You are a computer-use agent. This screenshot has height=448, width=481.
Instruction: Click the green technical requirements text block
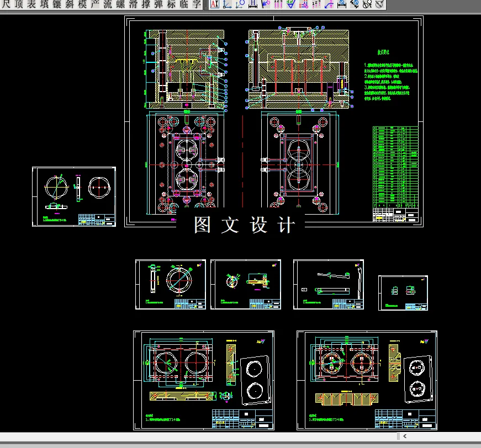(391, 81)
